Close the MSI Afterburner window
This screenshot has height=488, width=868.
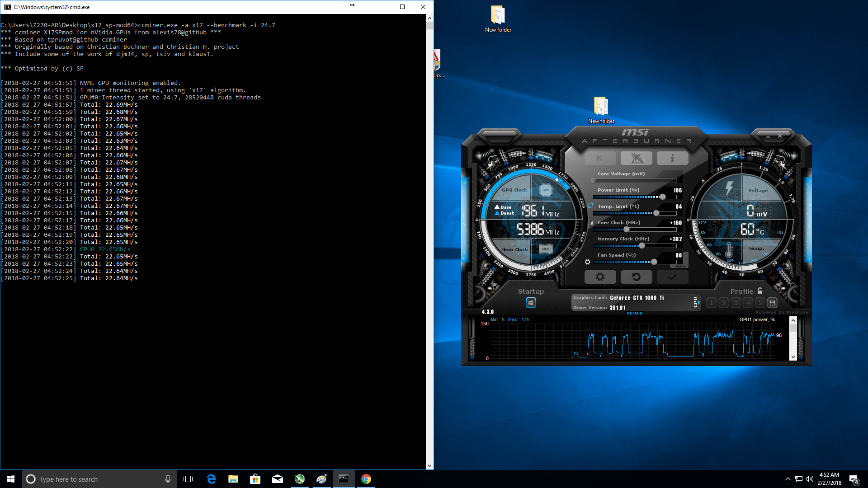[780, 136]
